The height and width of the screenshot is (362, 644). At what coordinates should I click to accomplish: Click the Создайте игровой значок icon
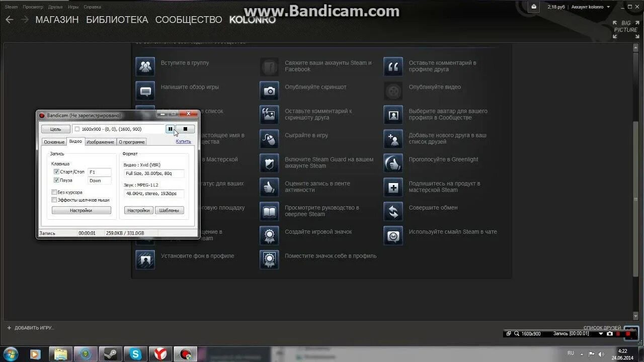coord(269,235)
